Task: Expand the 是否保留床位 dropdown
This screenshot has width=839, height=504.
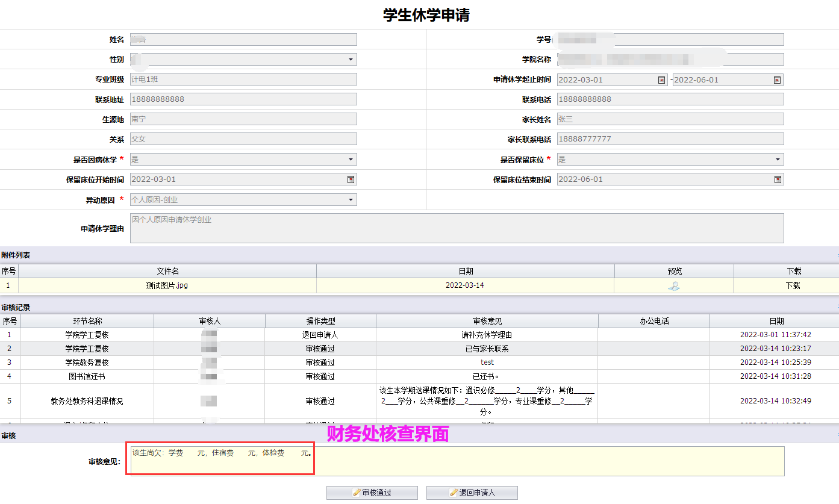Action: 778,160
